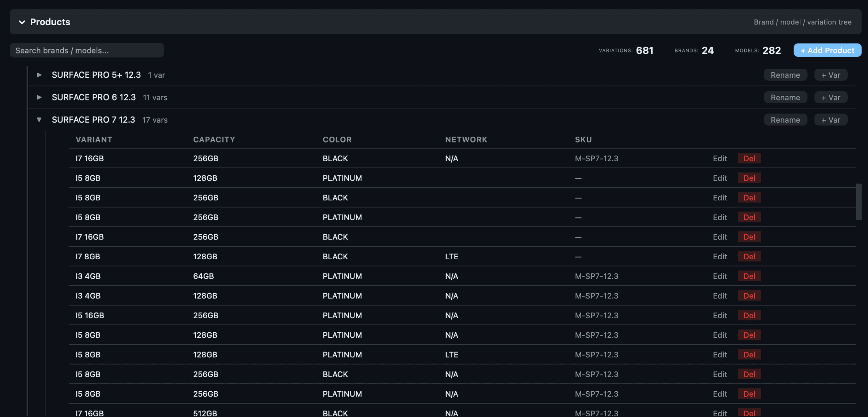
Task: Add a variation to SURFACE PRO 6 12.3
Action: click(x=831, y=97)
